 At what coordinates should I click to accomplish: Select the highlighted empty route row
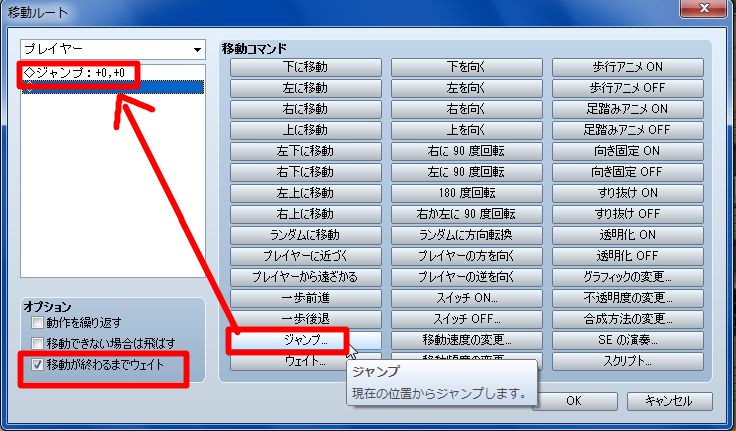113,87
